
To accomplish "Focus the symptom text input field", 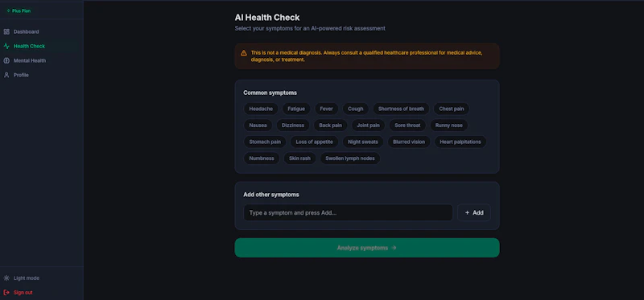I will pyautogui.click(x=349, y=212).
